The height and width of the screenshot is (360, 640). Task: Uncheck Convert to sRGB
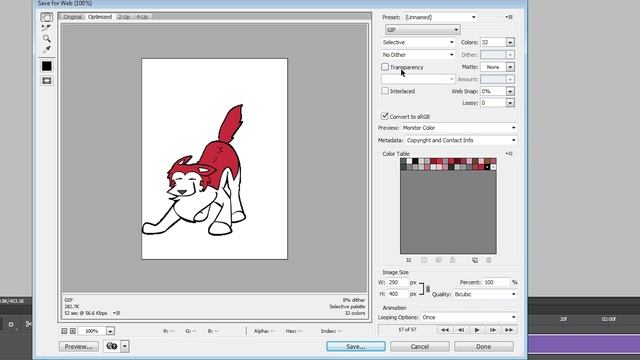(385, 116)
